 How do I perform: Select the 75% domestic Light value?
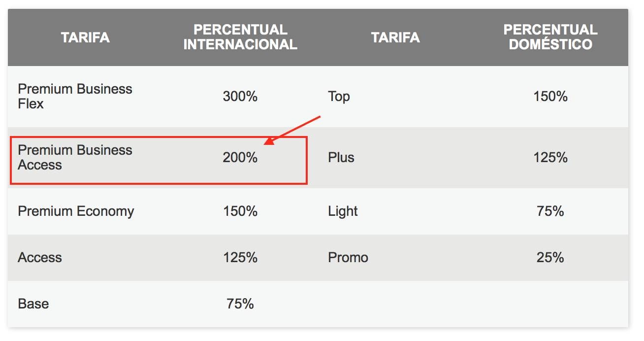click(x=550, y=211)
